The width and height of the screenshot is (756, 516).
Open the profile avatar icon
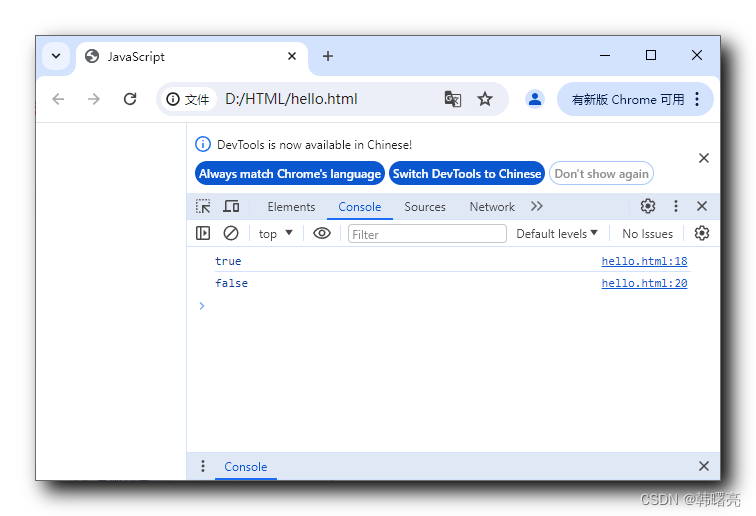point(535,99)
